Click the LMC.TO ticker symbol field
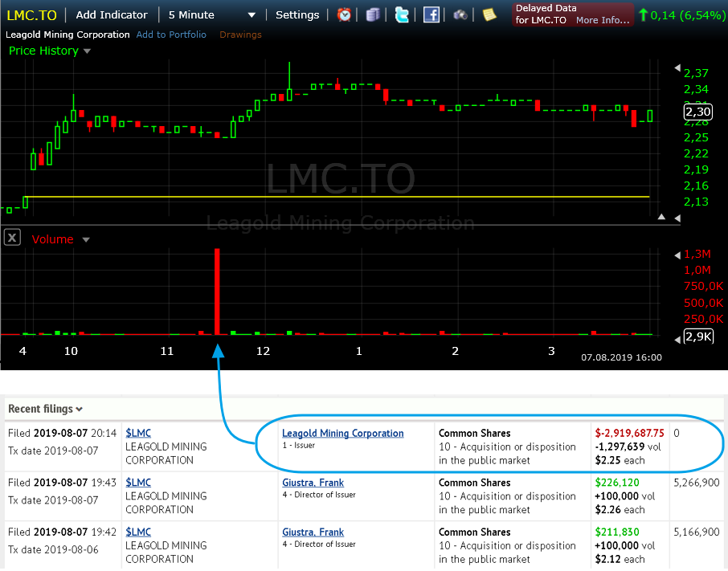728x571 pixels. click(x=32, y=14)
